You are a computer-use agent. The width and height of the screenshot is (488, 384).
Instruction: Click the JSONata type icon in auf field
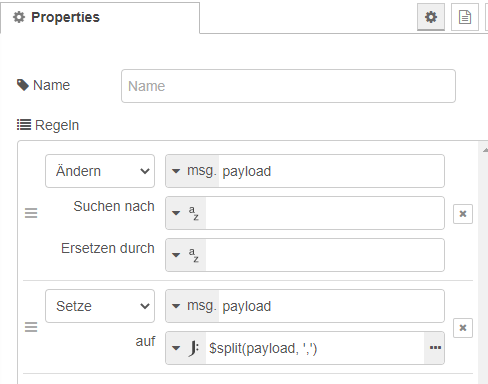pyautogui.click(x=194, y=348)
